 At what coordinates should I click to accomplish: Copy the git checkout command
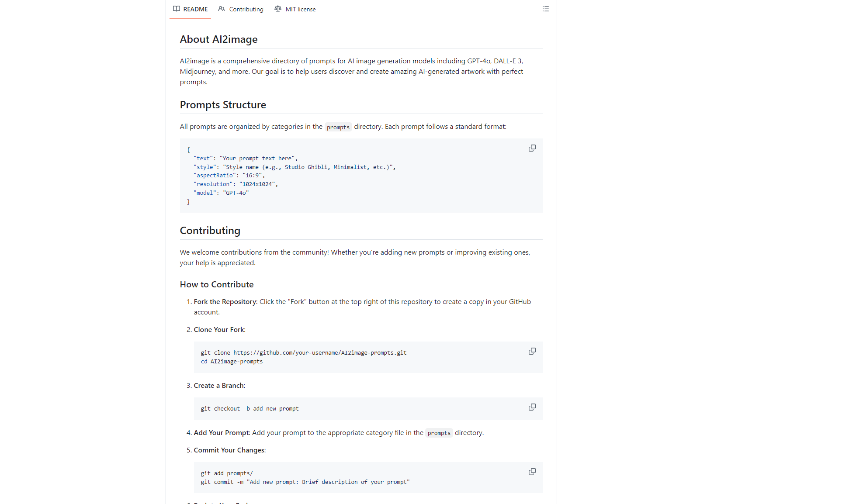(532, 407)
